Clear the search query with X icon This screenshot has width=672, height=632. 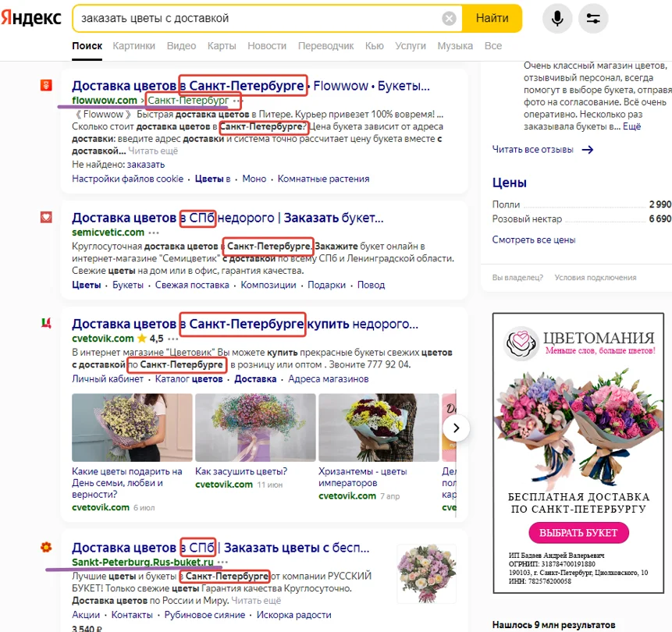[x=449, y=18]
